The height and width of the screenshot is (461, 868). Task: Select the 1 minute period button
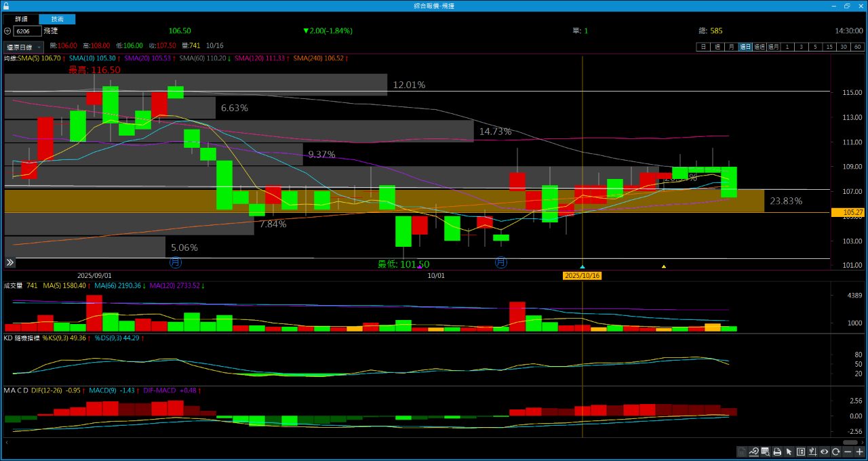point(787,47)
